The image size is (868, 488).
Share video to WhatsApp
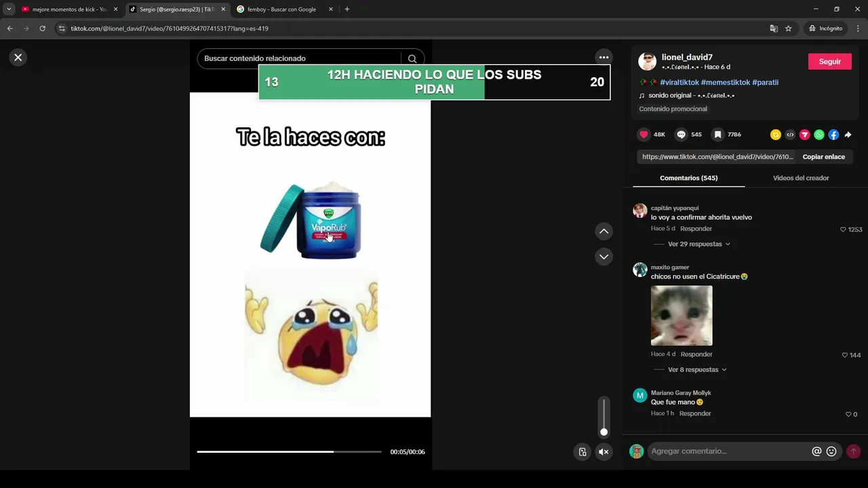tap(819, 135)
